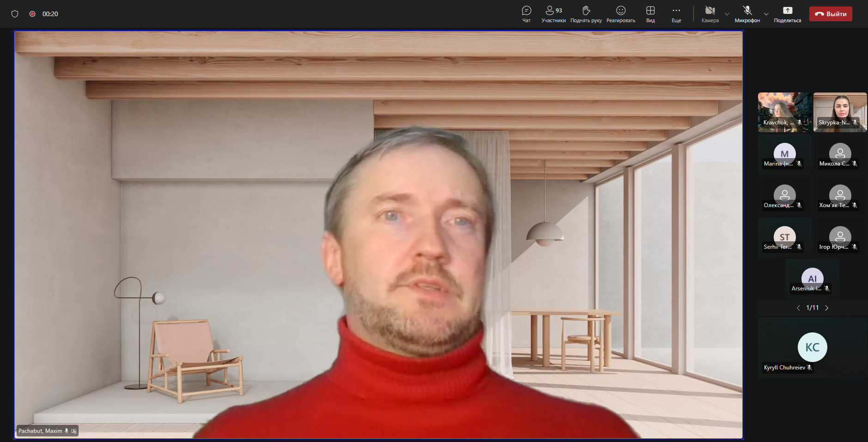Select Kravchuk's video thumbnail
This screenshot has width=868, height=442.
(x=784, y=112)
